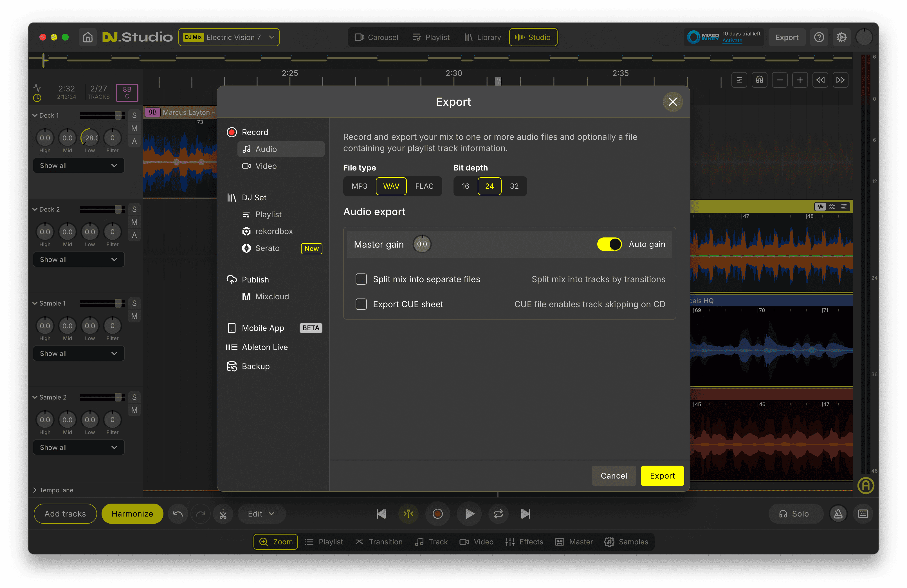Open Deck 1 Show all dropdown
The image size is (907, 588).
pyautogui.click(x=78, y=165)
